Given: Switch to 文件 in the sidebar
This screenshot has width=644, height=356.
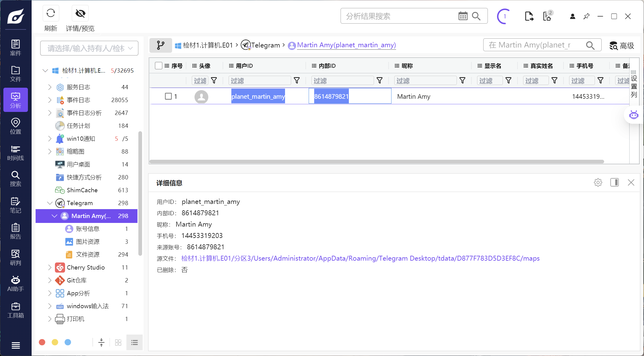Looking at the screenshot, I should [x=16, y=74].
